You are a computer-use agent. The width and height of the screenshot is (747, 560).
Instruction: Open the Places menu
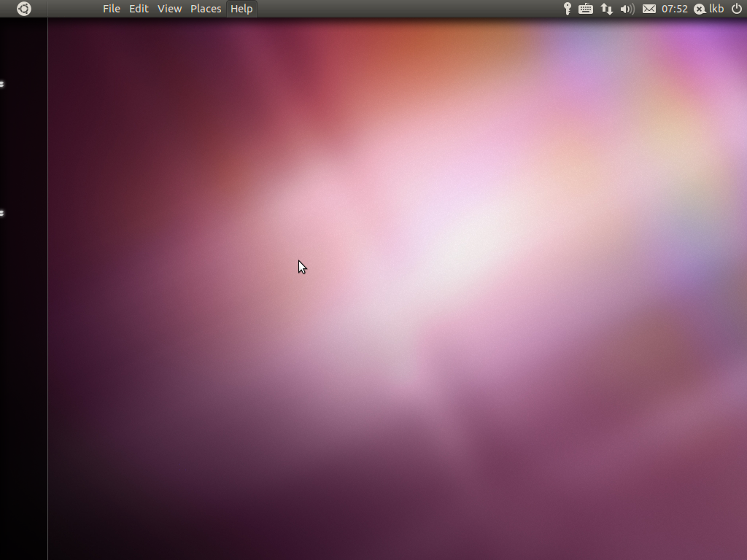[x=206, y=9]
